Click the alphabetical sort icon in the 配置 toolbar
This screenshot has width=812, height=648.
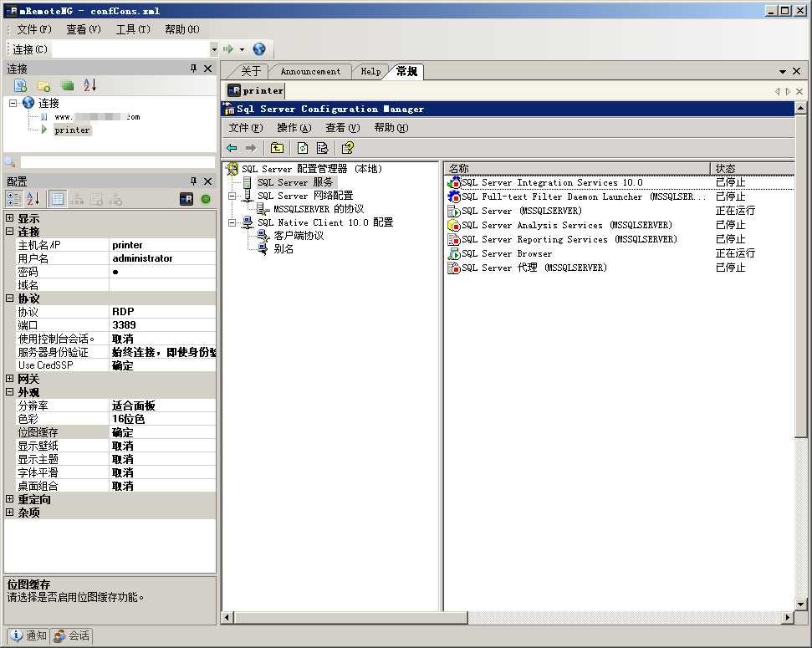pyautogui.click(x=33, y=198)
